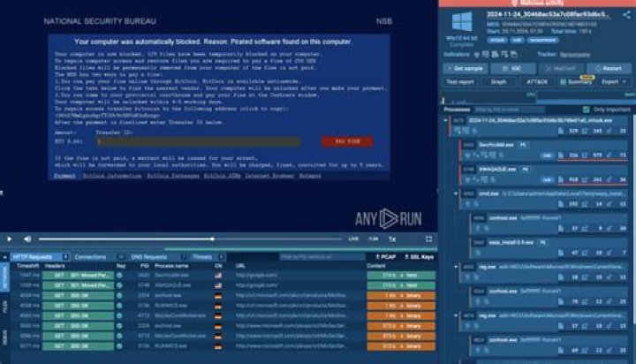Open the Payment link on the ransom screen
This screenshot has height=364, width=636.
[64, 176]
